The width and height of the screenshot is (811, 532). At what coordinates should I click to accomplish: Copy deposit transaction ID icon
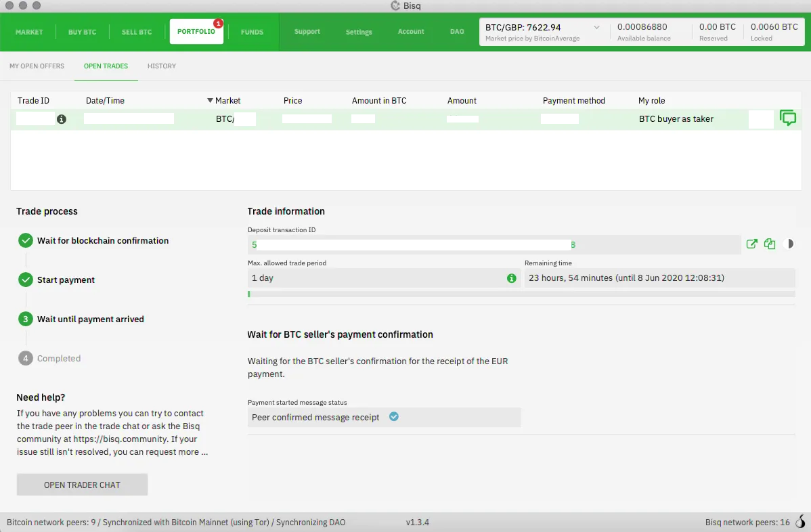point(770,244)
